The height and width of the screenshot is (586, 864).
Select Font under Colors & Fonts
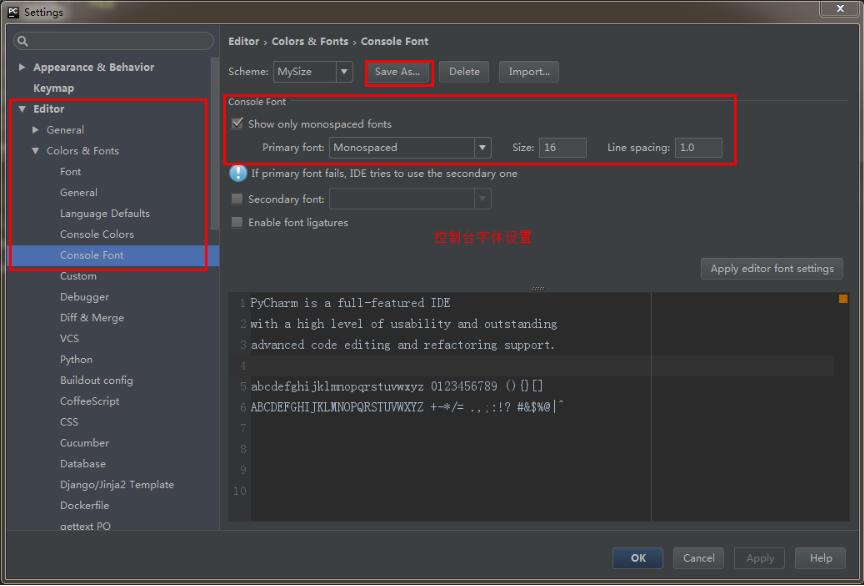point(71,172)
